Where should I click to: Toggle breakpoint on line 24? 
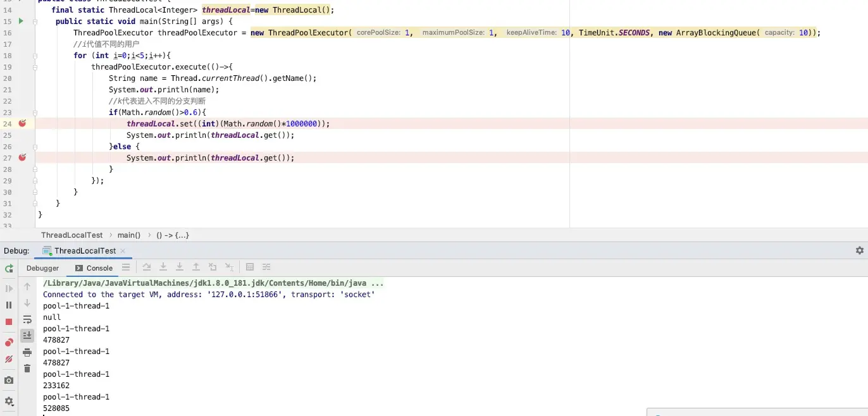click(x=22, y=123)
